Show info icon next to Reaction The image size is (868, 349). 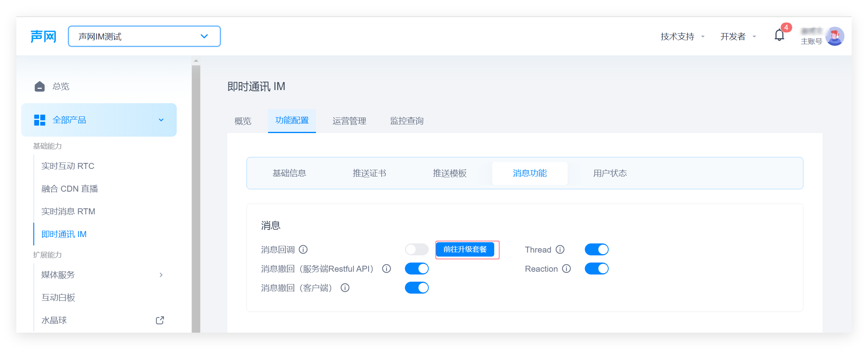[x=566, y=269]
